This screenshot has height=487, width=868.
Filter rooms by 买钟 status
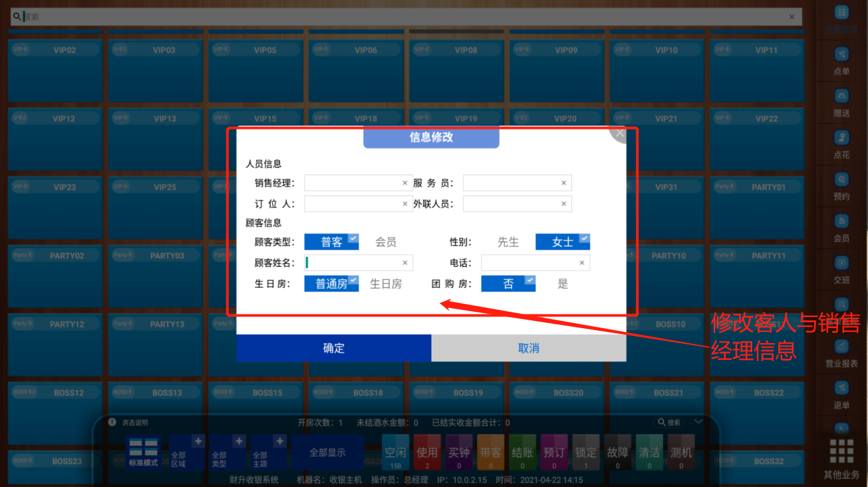point(459,452)
